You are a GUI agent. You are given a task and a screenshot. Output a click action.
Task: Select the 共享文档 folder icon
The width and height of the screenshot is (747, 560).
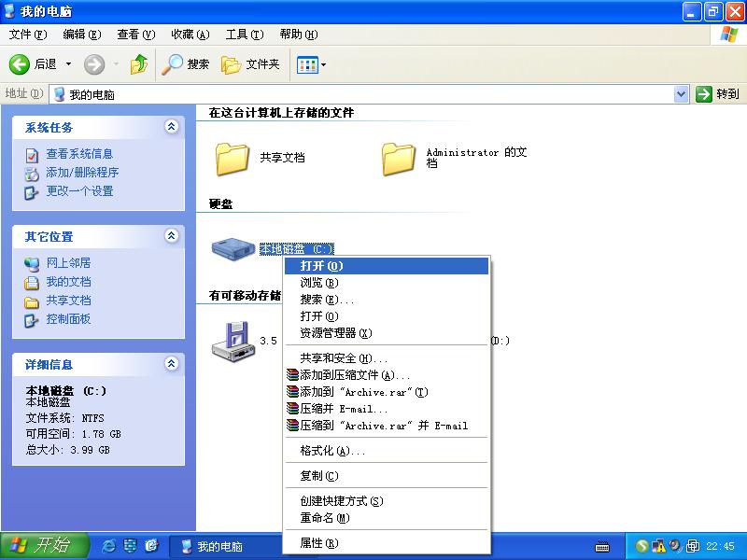232,159
